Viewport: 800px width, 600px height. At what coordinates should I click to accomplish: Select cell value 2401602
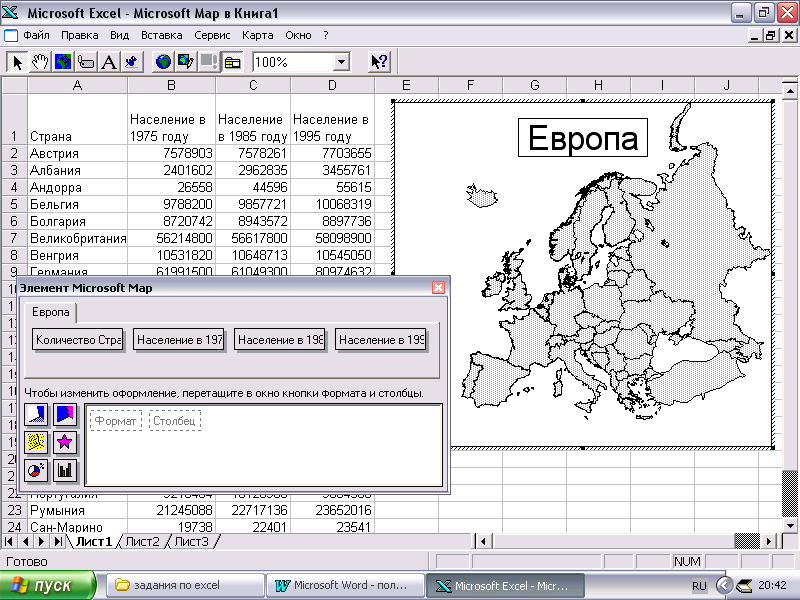pyautogui.click(x=171, y=170)
